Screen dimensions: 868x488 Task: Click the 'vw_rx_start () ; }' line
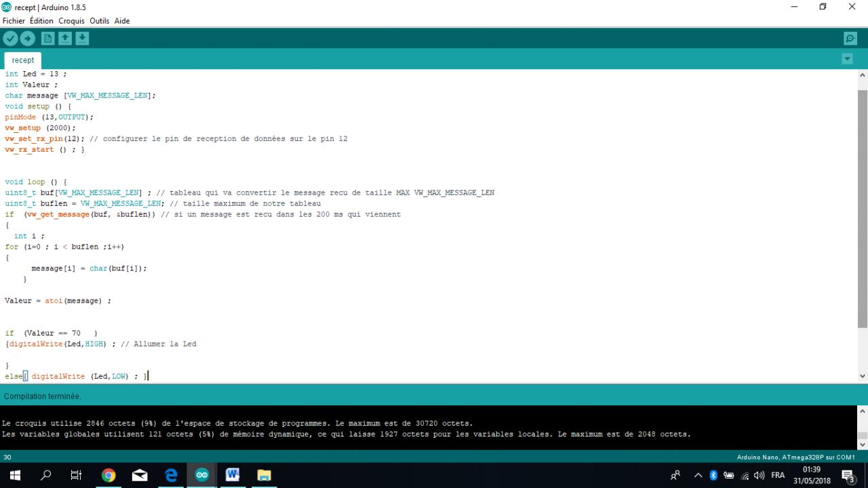[x=45, y=150]
